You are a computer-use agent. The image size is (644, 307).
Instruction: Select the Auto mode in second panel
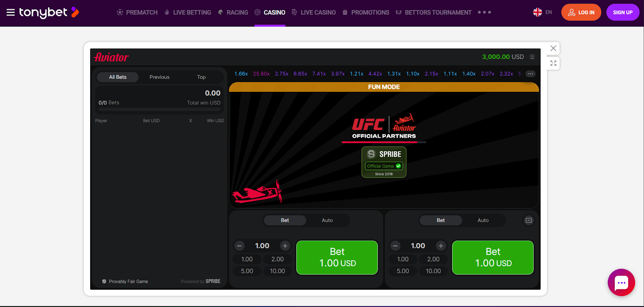tap(483, 220)
